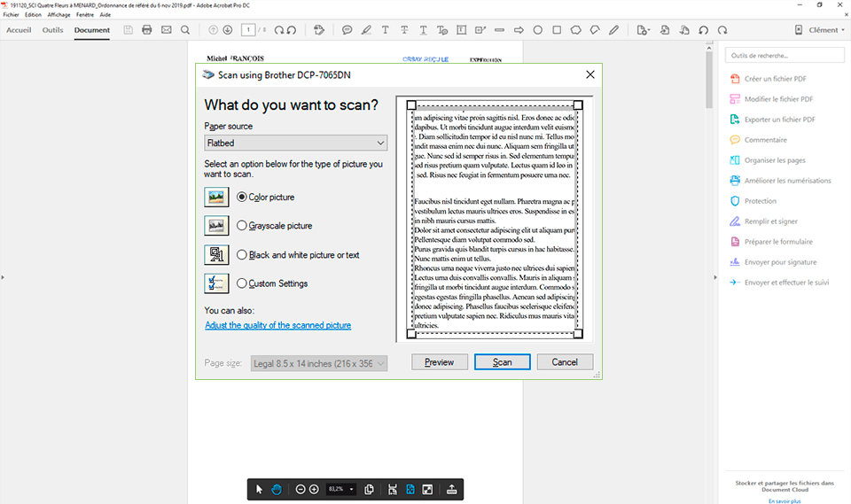
Task: Open the Fichier menu
Action: coord(11,15)
